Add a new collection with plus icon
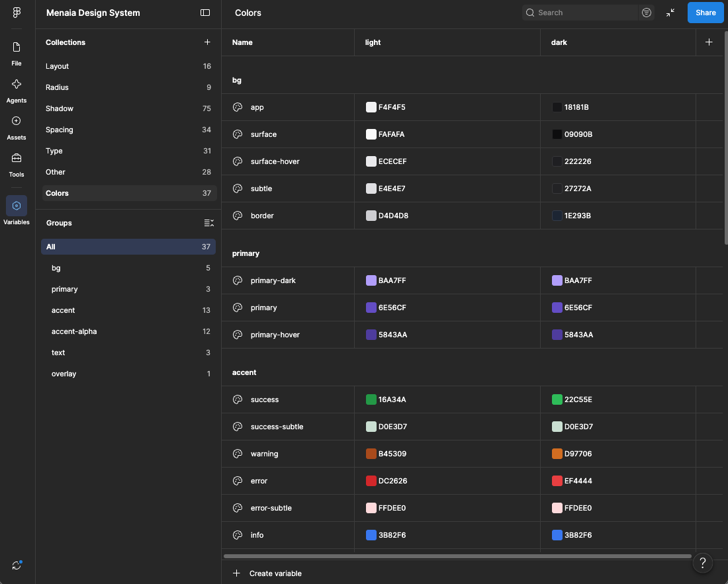 click(207, 42)
